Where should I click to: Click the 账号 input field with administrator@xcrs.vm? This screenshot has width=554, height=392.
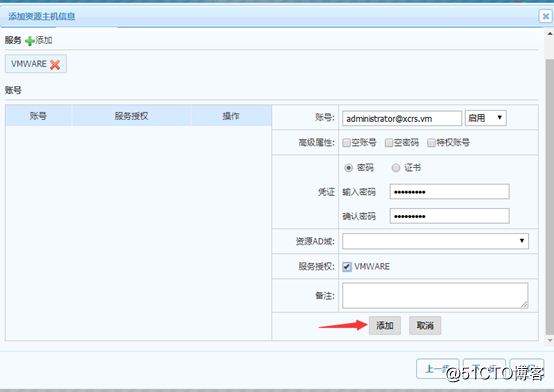pos(402,118)
